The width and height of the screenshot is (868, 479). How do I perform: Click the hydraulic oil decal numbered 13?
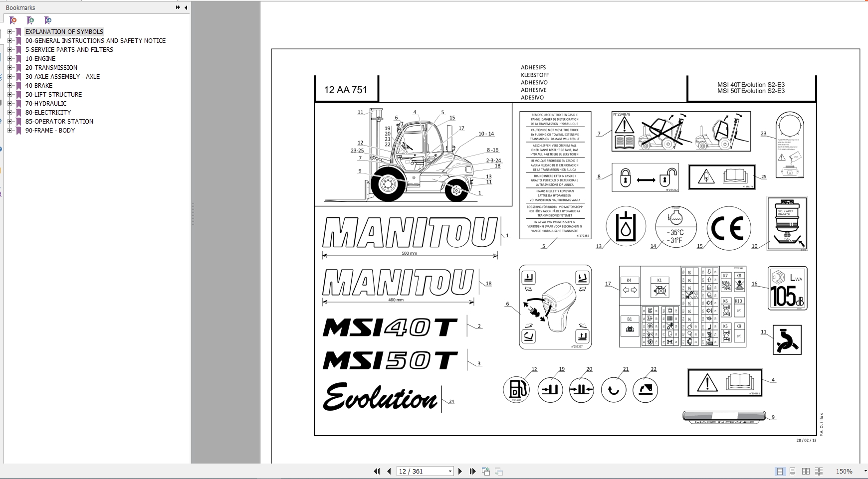626,227
